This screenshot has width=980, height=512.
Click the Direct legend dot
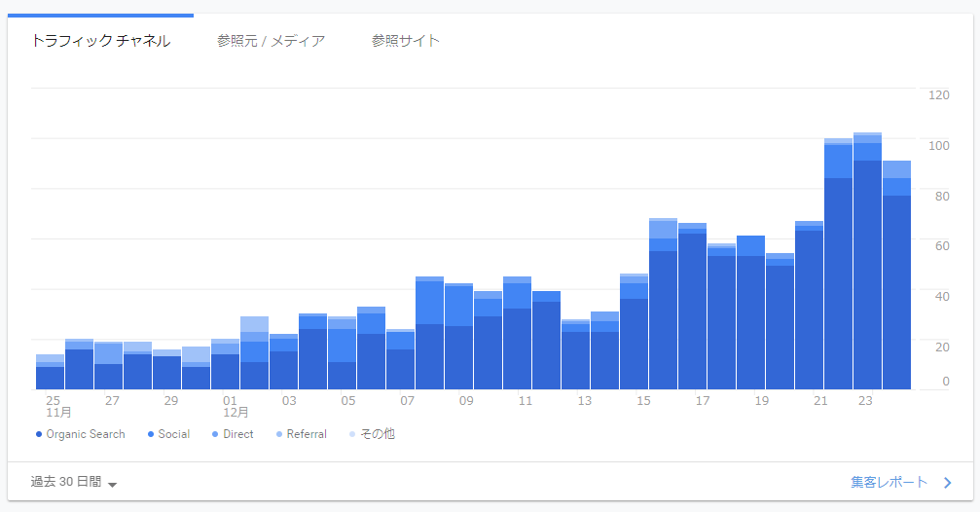click(x=215, y=434)
